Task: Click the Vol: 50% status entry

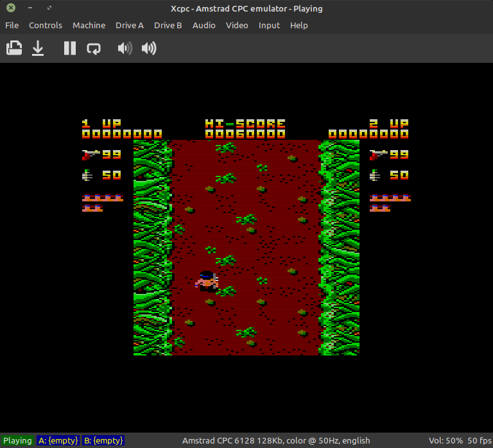Action: [445, 440]
